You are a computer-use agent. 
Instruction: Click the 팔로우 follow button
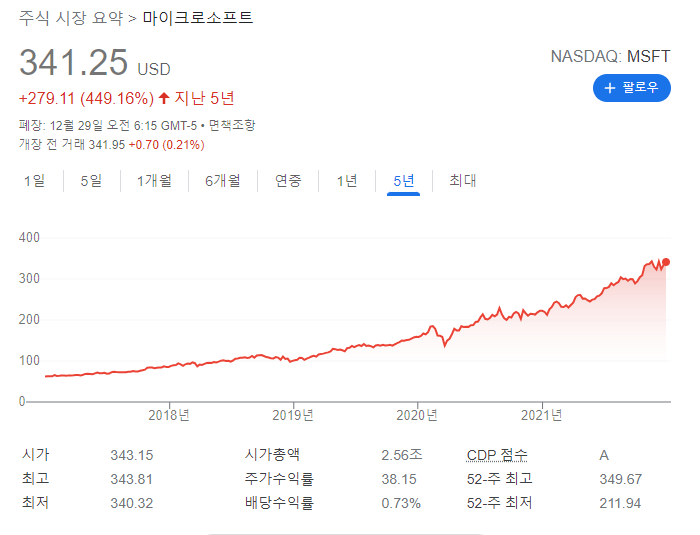[631, 88]
